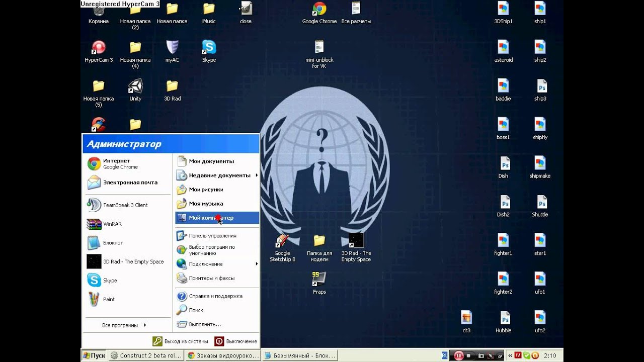Select the shipfly image file
The height and width of the screenshot is (362, 644).
(540, 129)
